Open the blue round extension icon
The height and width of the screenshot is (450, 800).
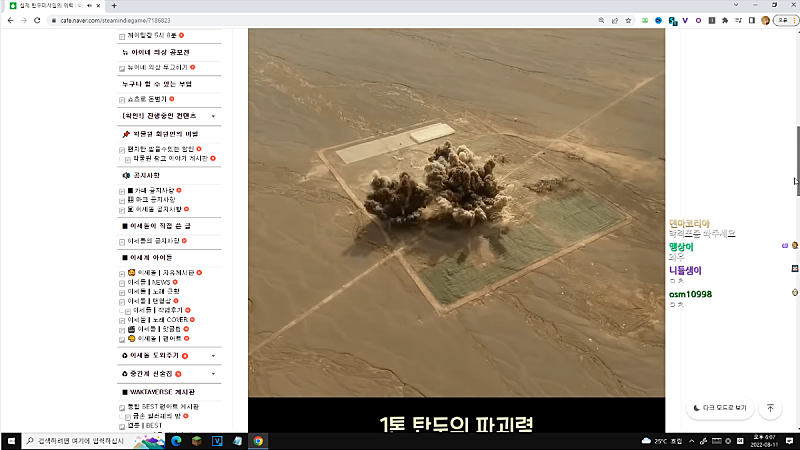(x=659, y=20)
